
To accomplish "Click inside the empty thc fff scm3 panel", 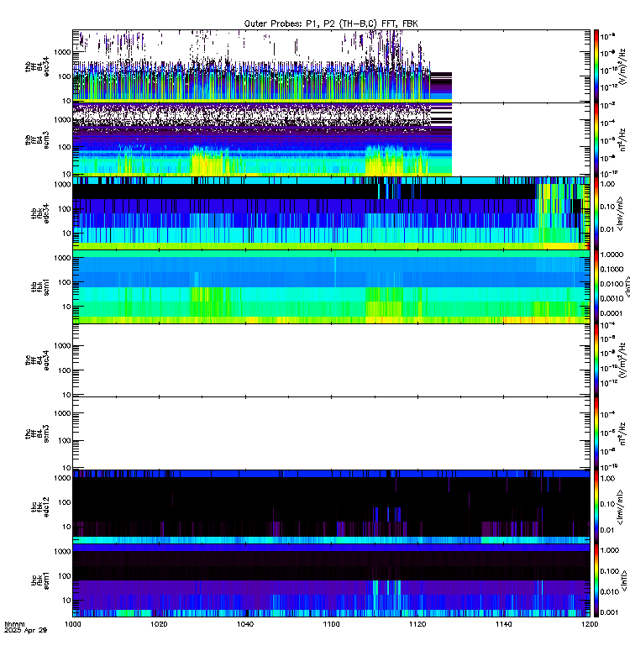I will [331, 433].
